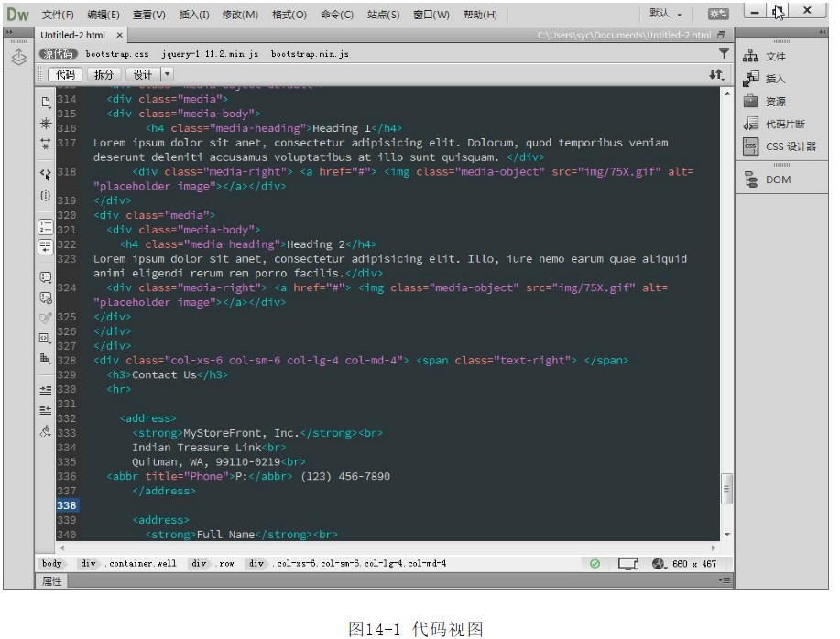Viewport: 840px width, 639px height.
Task: Click the filter related files funnel icon
Action: tap(723, 54)
